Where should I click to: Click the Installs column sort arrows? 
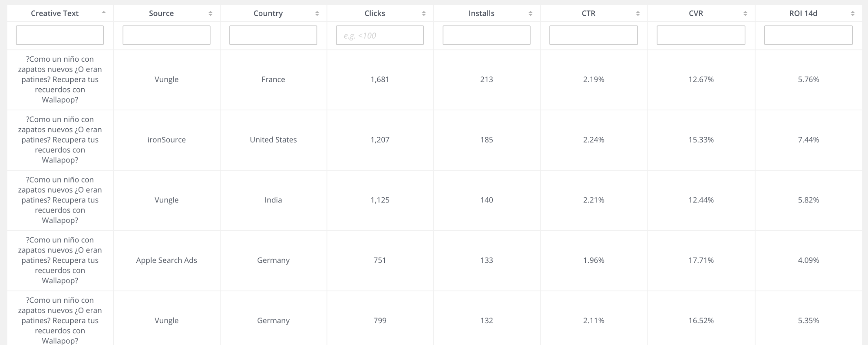(530, 13)
